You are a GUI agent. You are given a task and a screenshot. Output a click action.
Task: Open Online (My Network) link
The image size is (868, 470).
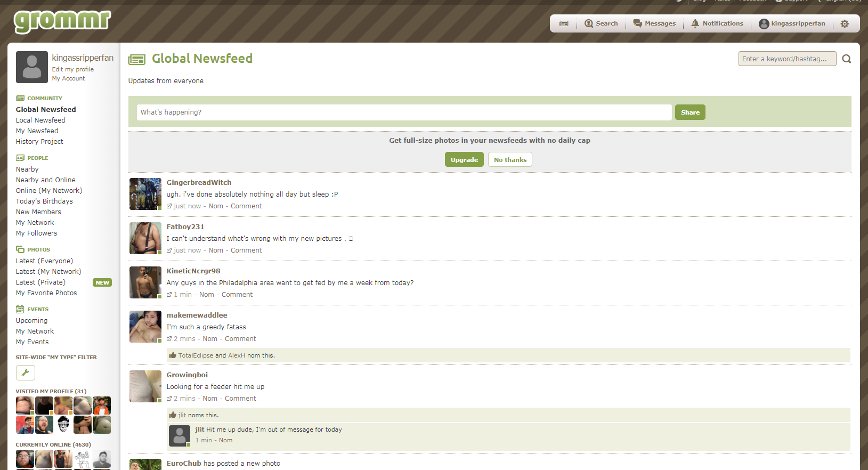(x=49, y=191)
